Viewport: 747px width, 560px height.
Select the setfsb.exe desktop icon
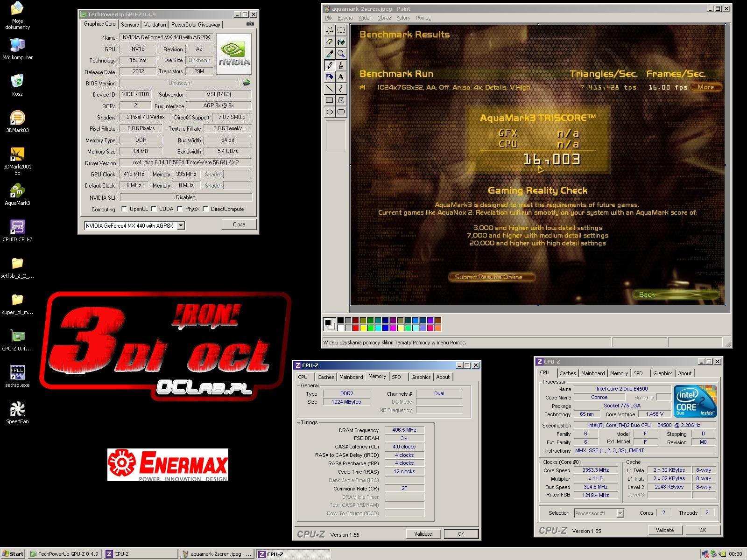tap(17, 377)
